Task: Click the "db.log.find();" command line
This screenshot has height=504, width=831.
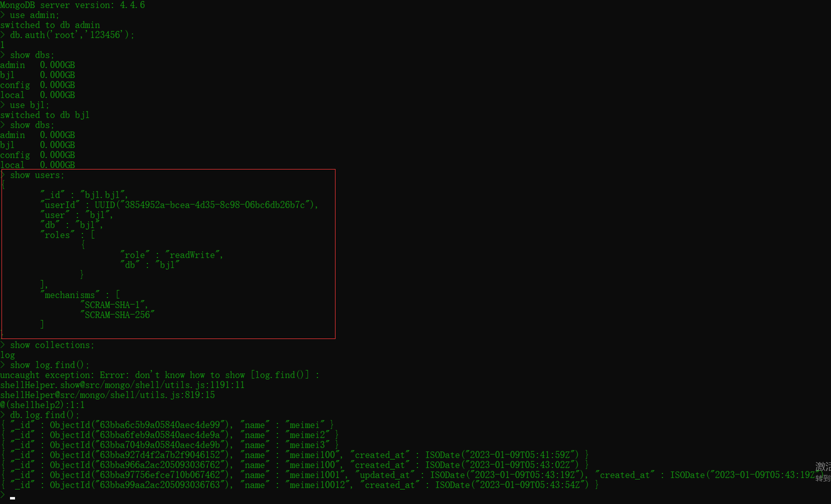Action: click(44, 415)
